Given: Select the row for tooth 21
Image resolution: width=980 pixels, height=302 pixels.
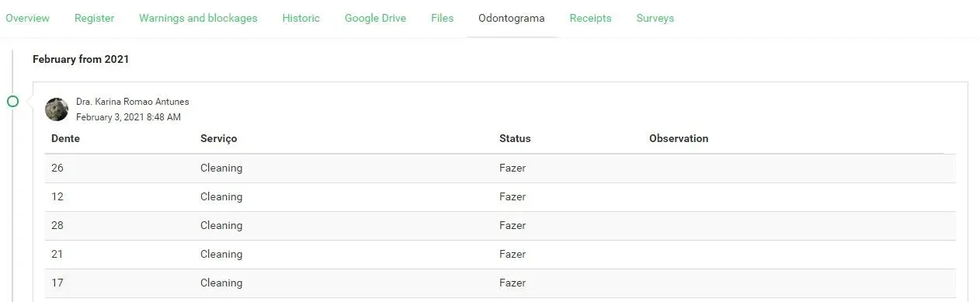Looking at the screenshot, I should coord(500,254).
